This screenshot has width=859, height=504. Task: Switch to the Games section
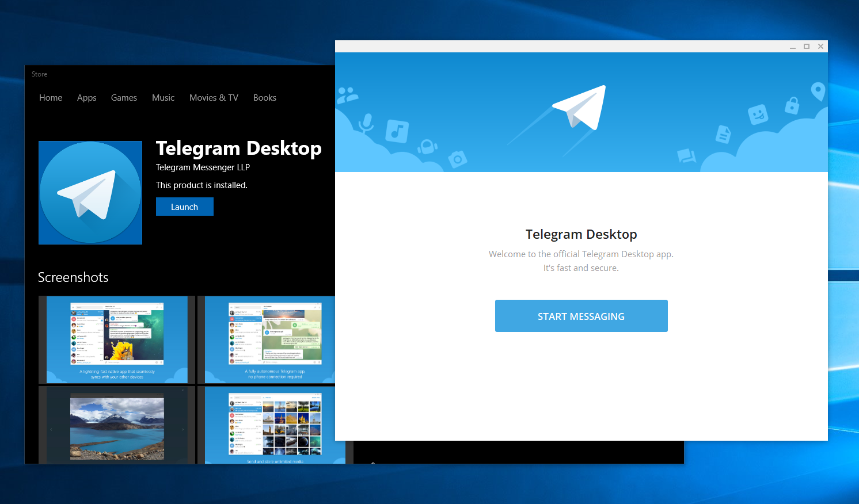pos(124,97)
